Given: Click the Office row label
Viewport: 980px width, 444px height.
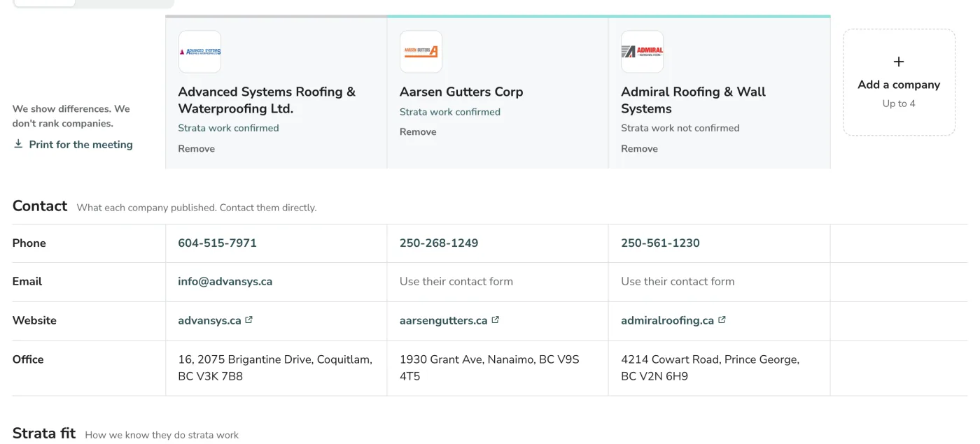Looking at the screenshot, I should point(28,359).
